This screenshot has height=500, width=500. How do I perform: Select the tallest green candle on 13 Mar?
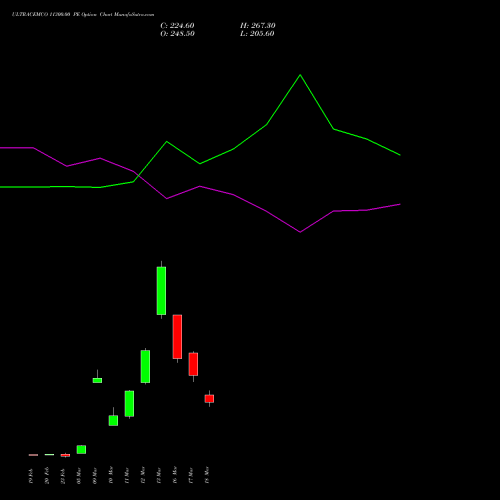[x=161, y=290]
